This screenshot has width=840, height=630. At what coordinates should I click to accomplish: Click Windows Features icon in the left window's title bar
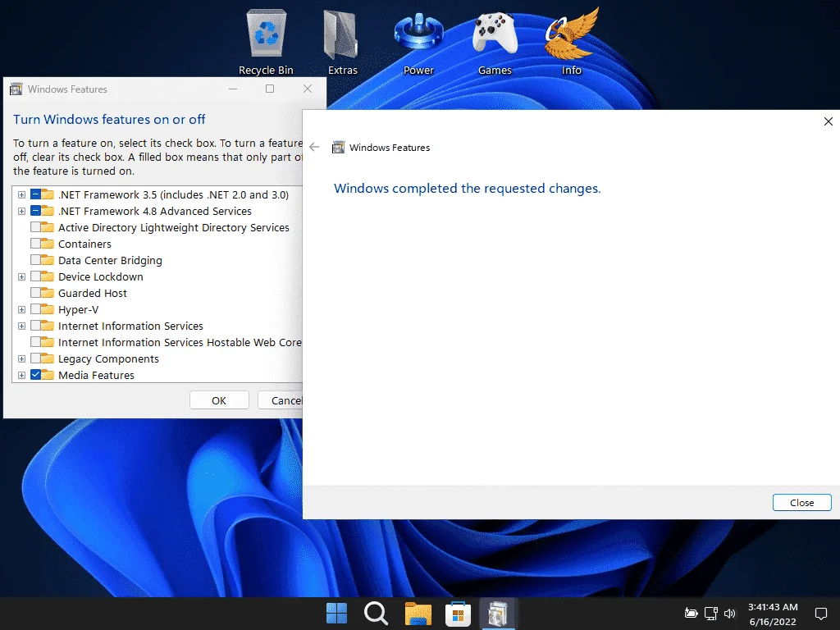pyautogui.click(x=16, y=89)
